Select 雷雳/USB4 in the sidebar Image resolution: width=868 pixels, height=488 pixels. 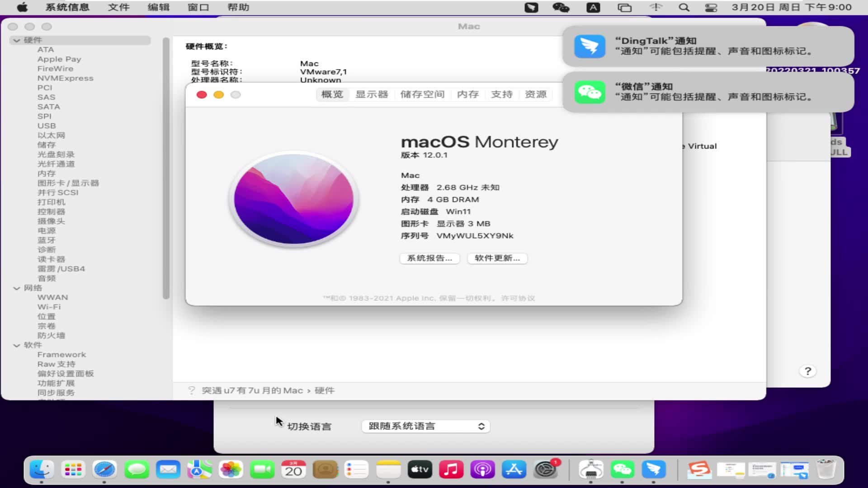(x=61, y=269)
